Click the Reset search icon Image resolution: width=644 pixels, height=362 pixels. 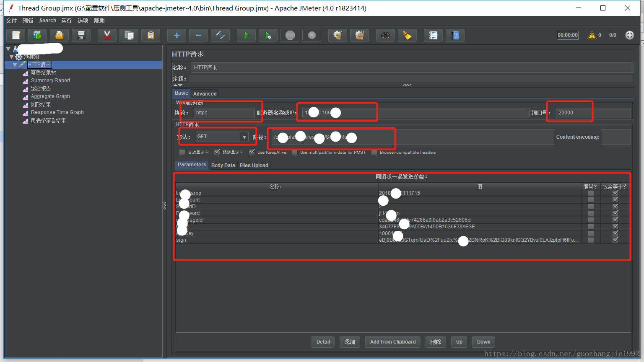(408, 35)
